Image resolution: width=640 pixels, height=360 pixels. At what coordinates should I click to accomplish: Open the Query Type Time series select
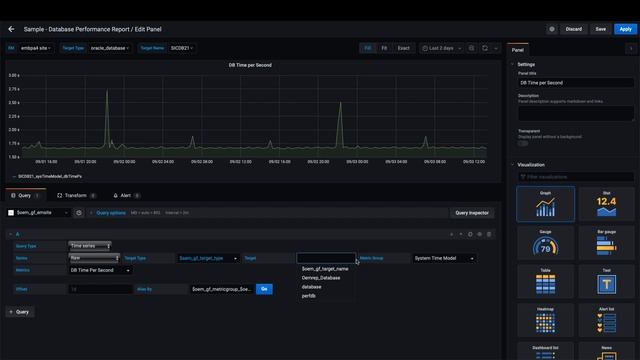90,246
